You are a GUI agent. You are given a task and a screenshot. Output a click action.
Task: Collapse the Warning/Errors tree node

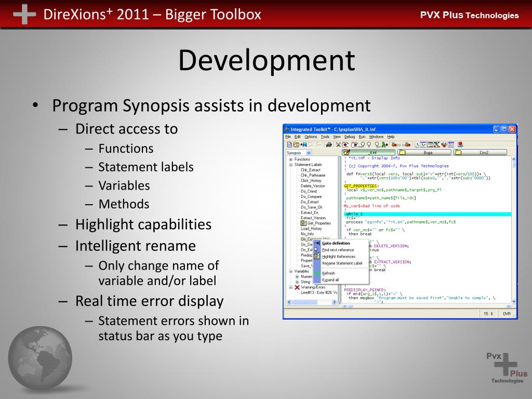(x=291, y=287)
